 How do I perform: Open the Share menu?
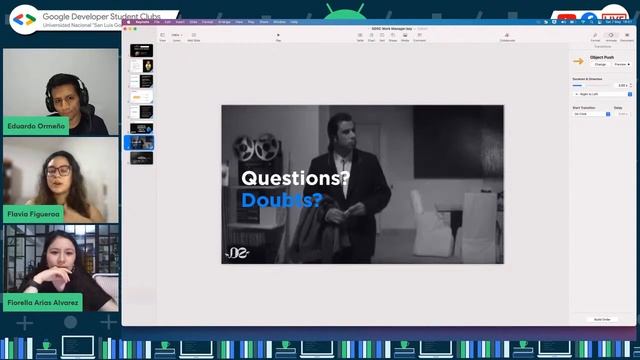pyautogui.click(x=264, y=22)
